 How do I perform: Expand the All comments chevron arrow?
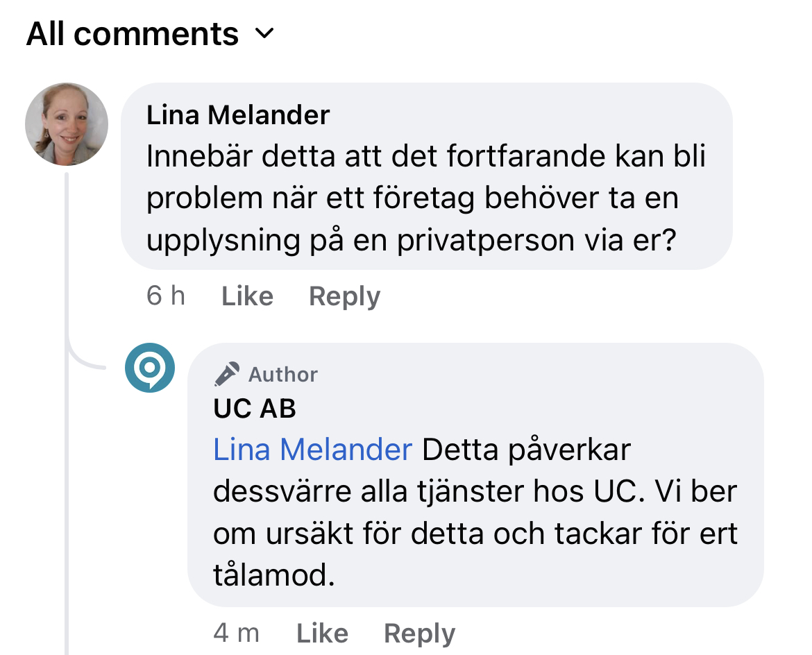(265, 33)
